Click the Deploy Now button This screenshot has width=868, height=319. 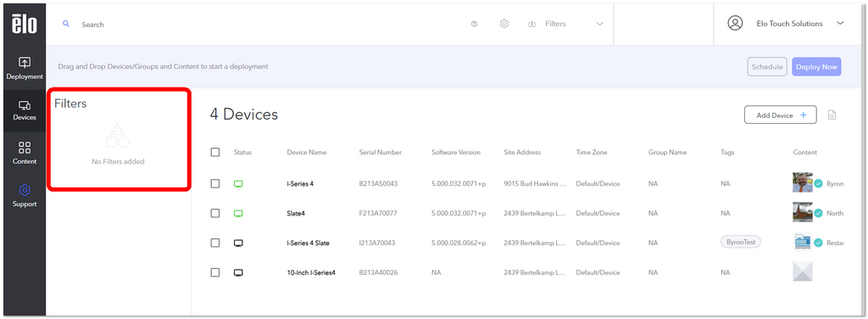click(816, 66)
